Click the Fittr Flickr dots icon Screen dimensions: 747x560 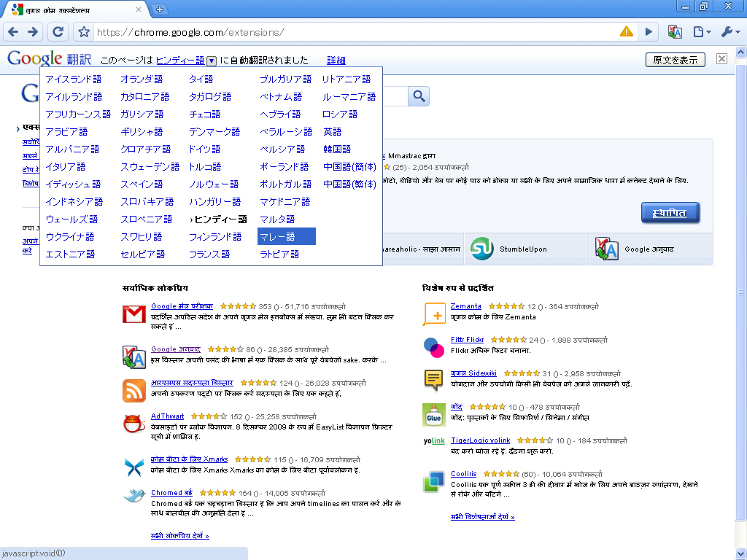point(433,347)
